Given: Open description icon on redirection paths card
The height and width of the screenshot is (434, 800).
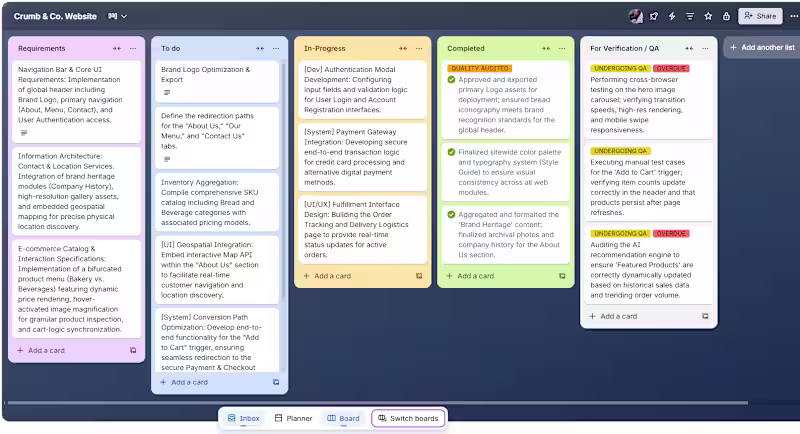Looking at the screenshot, I should coord(167,159).
